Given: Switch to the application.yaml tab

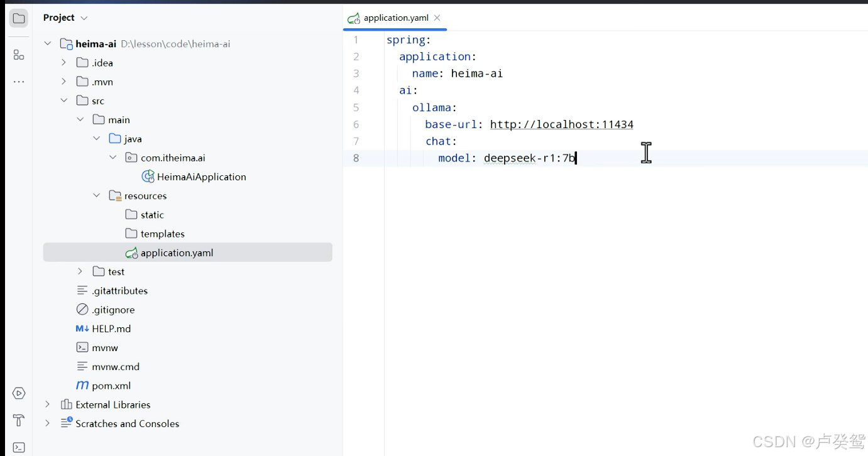Looking at the screenshot, I should pos(396,18).
